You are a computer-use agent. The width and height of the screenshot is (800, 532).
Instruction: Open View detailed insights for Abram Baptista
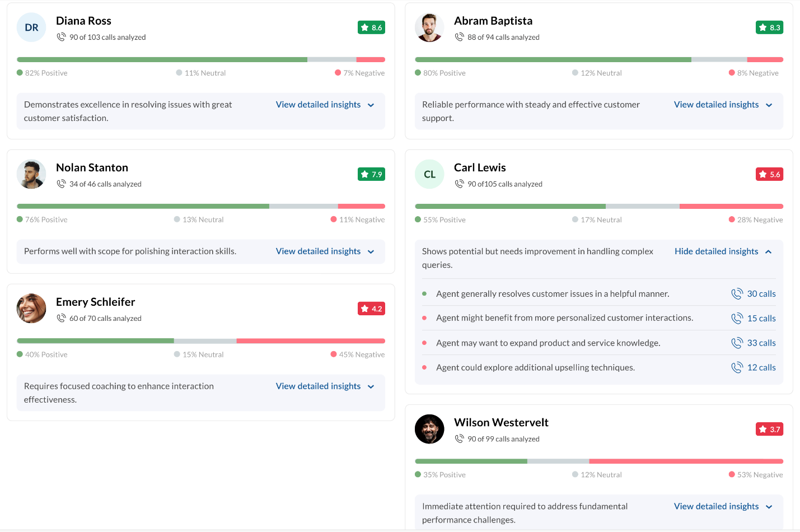(723, 105)
